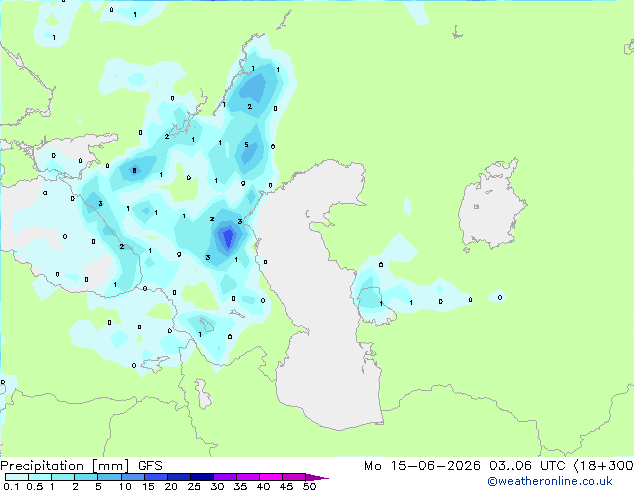634x490 pixels.
Task: Click the '8' precipitation value on the map
Action: click(x=135, y=170)
